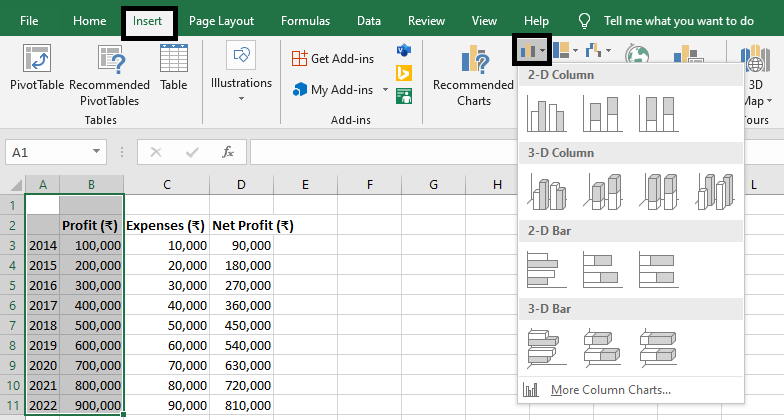Expand the Name Box dropdown arrow
This screenshot has height=420, width=784.
click(96, 152)
